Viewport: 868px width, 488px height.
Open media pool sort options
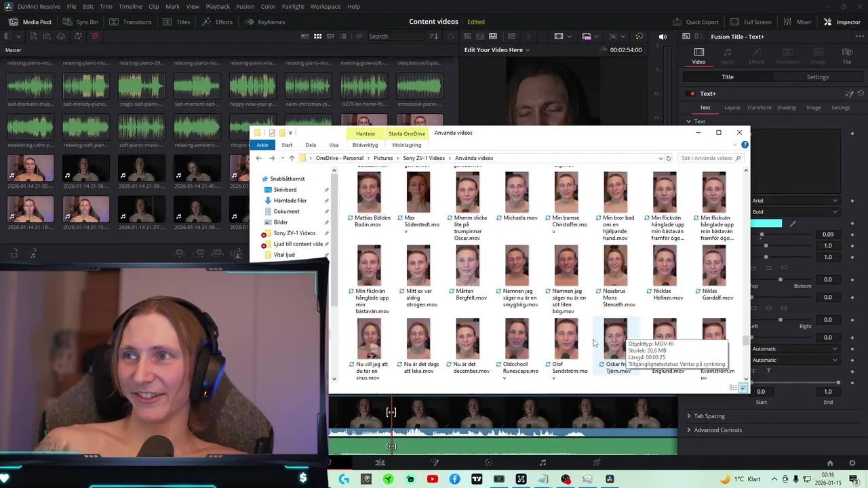point(435,36)
